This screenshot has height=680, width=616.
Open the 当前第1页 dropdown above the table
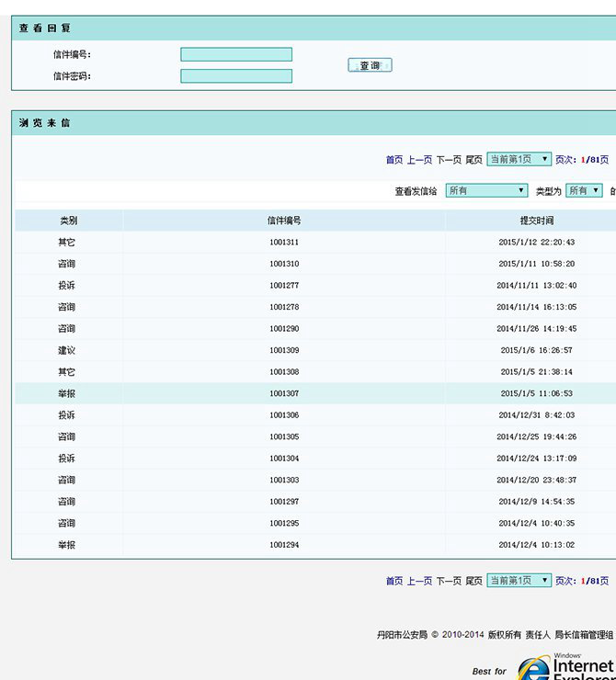[x=519, y=159]
